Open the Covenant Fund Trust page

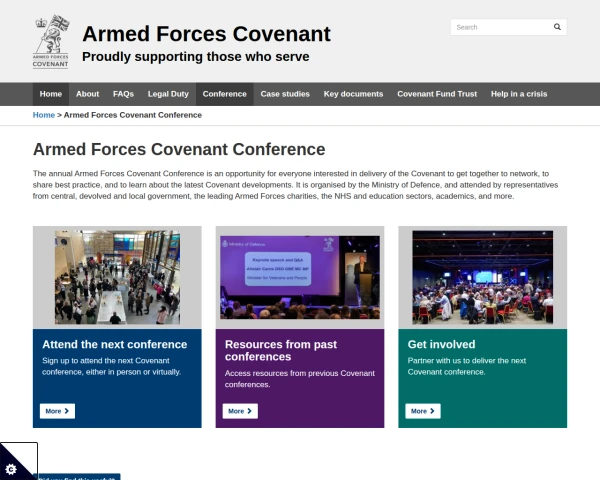click(437, 94)
